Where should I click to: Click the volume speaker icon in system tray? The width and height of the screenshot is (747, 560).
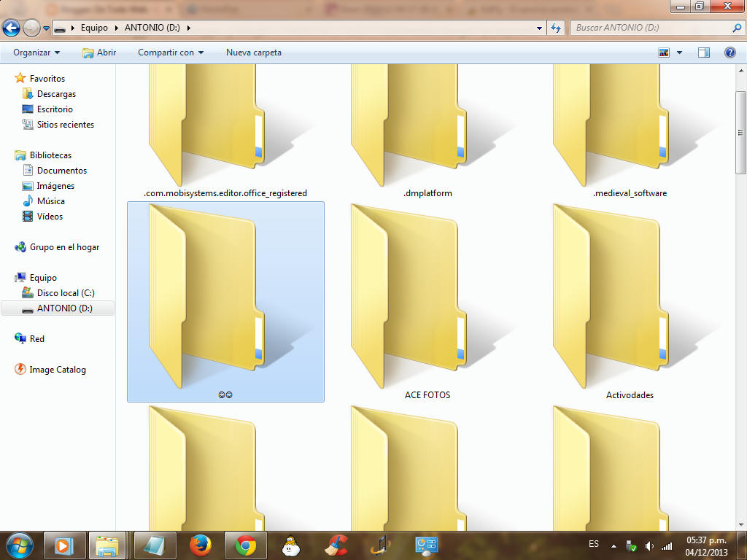click(649, 546)
